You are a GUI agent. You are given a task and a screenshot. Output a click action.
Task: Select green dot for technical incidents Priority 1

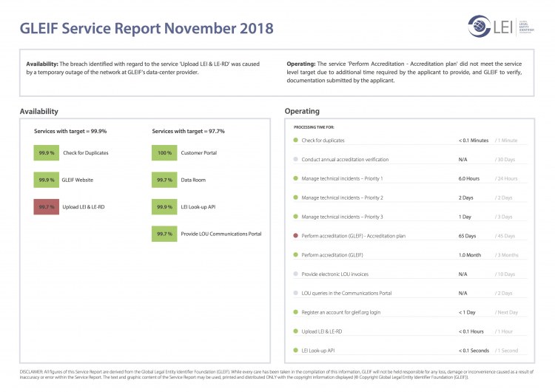point(295,178)
